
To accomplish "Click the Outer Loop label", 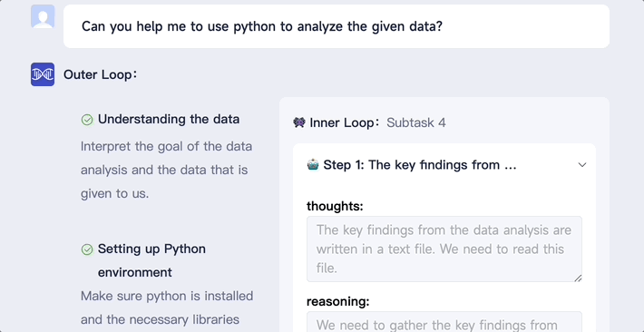I will click(x=100, y=74).
